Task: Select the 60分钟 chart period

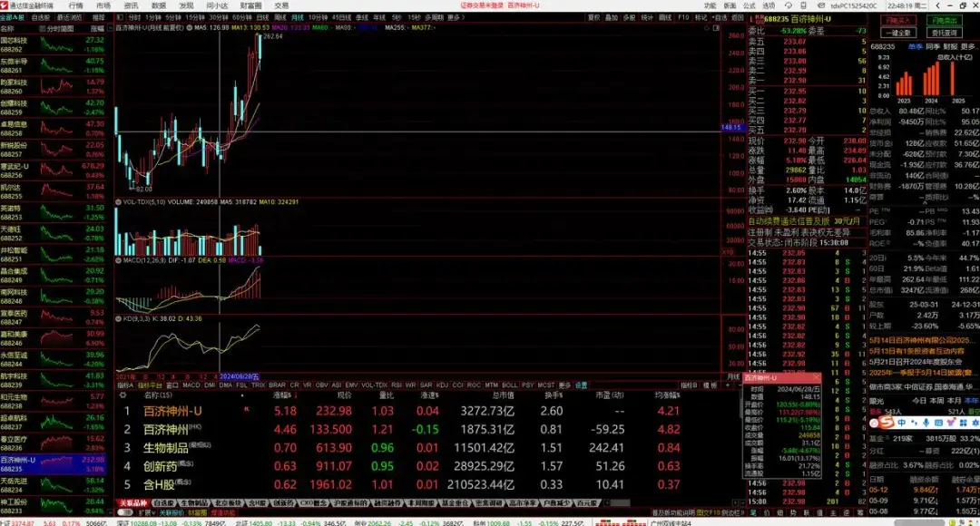Action: pos(242,17)
